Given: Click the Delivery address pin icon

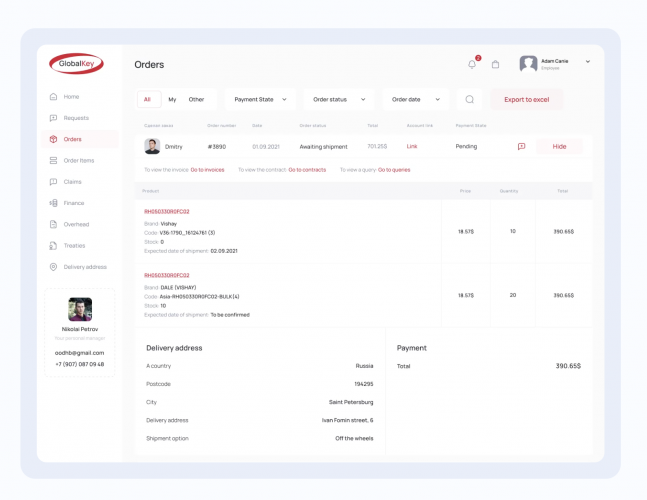Looking at the screenshot, I should click(x=53, y=267).
